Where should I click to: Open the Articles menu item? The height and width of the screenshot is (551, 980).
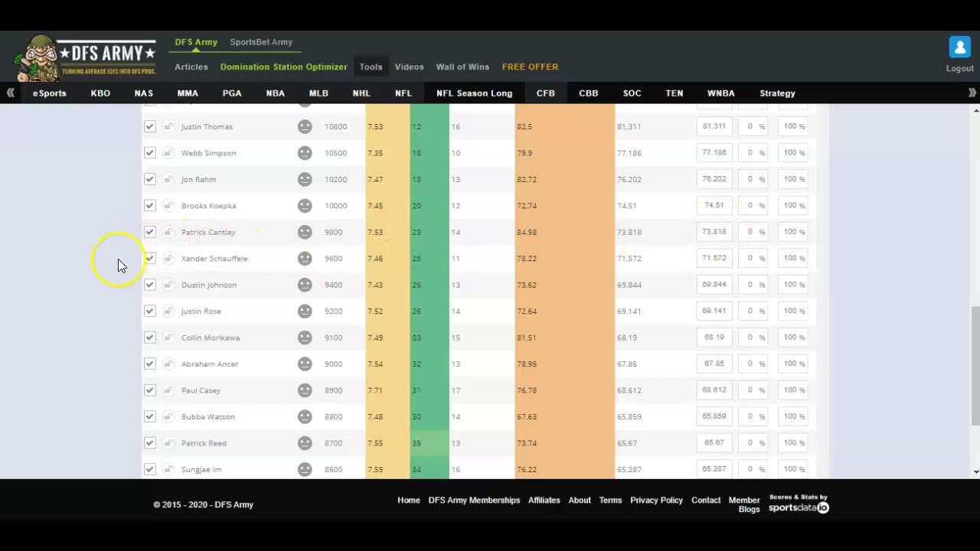(x=191, y=67)
